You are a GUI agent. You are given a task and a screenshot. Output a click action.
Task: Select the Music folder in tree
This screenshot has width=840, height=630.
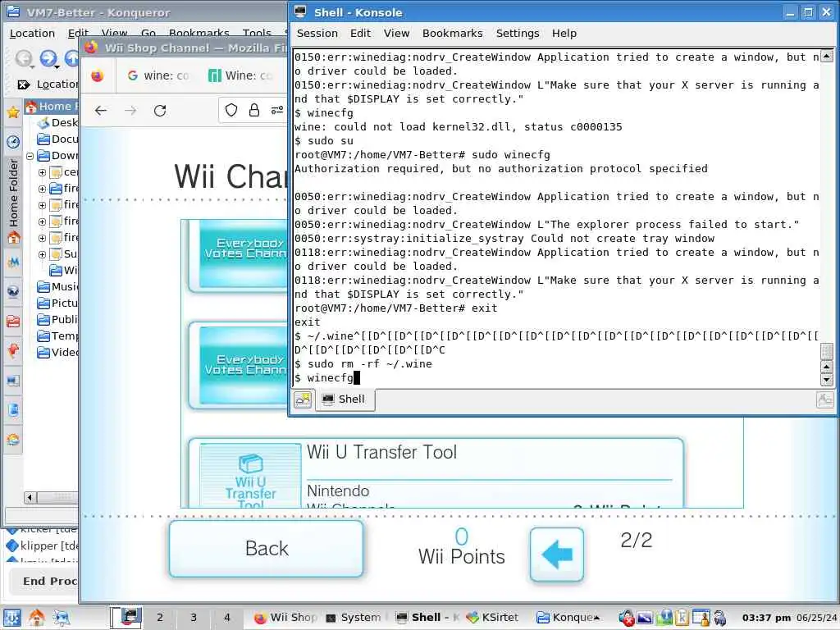click(x=58, y=286)
